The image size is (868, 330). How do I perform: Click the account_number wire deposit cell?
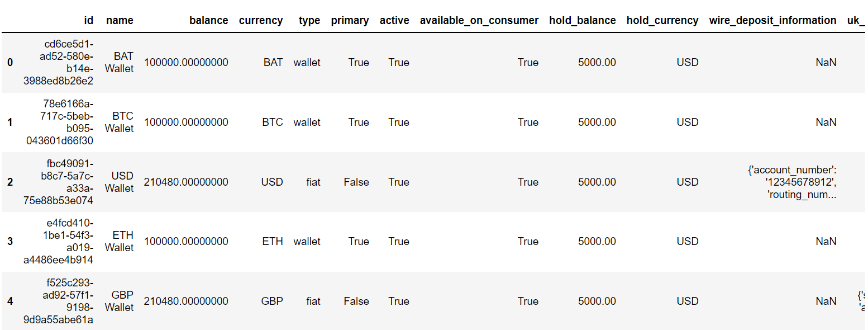[792, 182]
